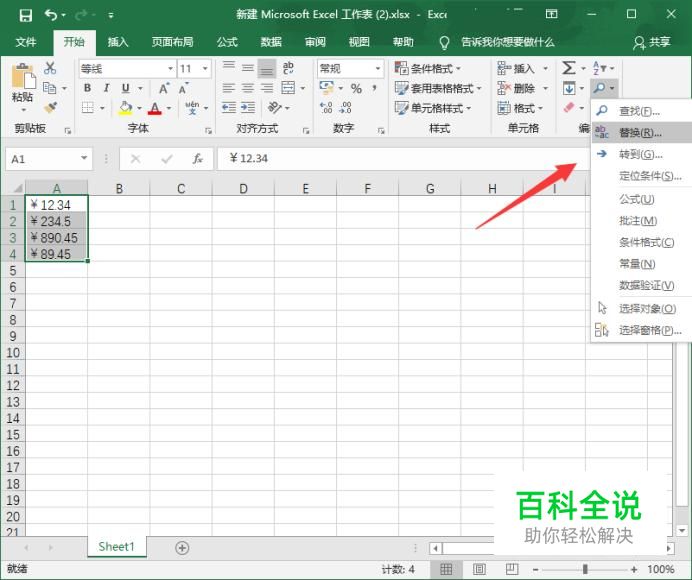Click the Paste clipboard icon

coord(23,76)
